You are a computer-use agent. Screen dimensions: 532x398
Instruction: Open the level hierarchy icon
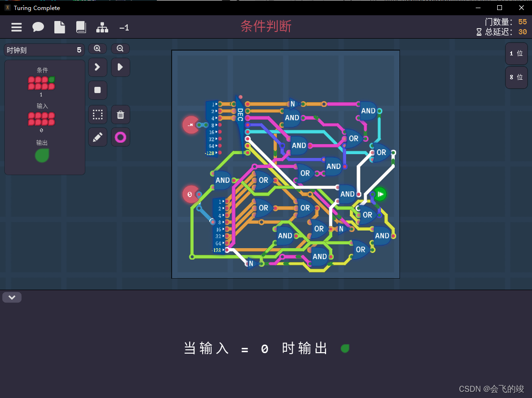102,27
